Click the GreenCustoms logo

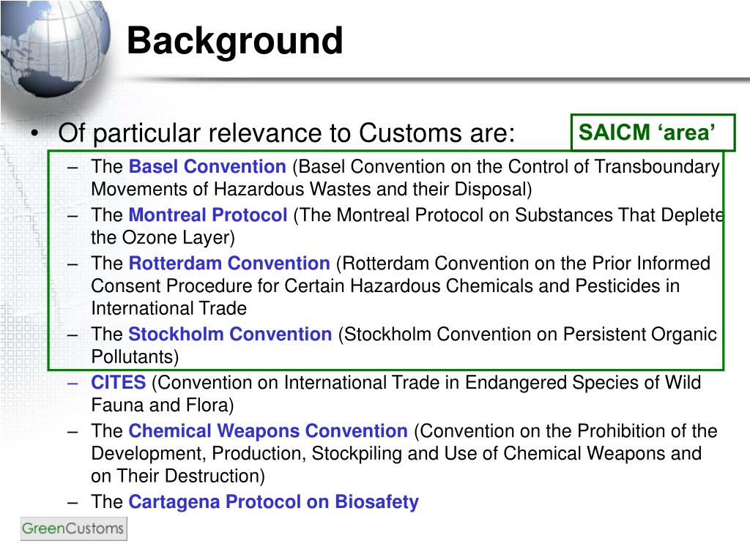[74, 529]
